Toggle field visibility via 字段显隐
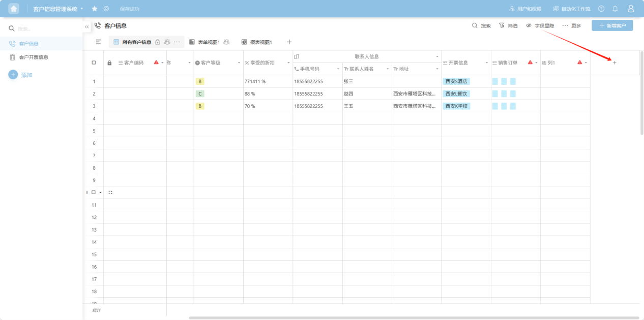The width and height of the screenshot is (644, 320). (540, 25)
